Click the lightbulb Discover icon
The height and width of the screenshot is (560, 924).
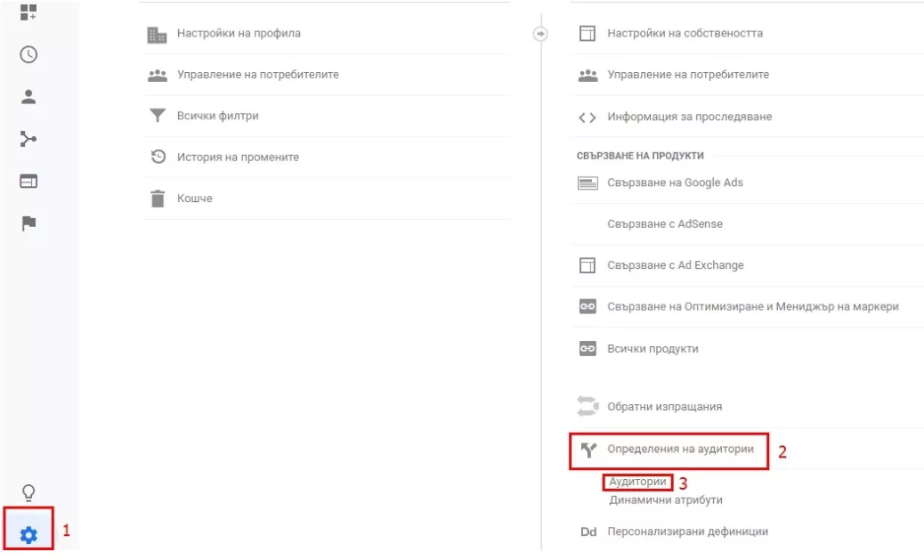coord(28,492)
